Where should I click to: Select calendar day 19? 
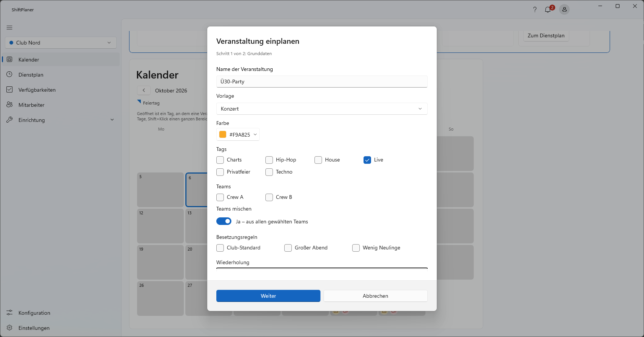tap(160, 262)
